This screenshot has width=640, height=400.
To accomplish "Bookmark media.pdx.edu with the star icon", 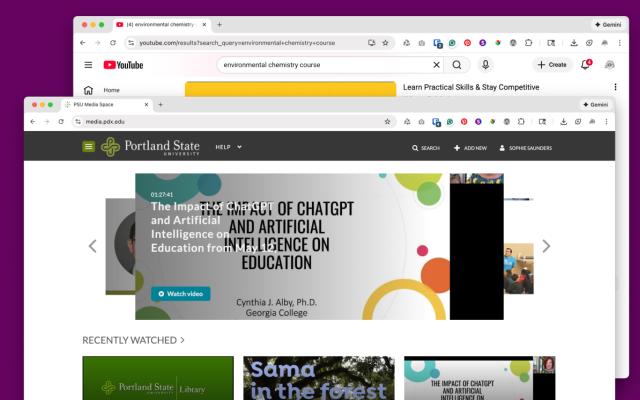I will (x=387, y=122).
